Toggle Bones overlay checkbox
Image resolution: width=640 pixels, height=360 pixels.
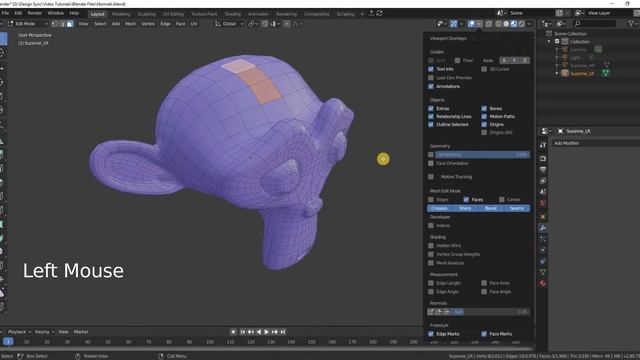484,109
